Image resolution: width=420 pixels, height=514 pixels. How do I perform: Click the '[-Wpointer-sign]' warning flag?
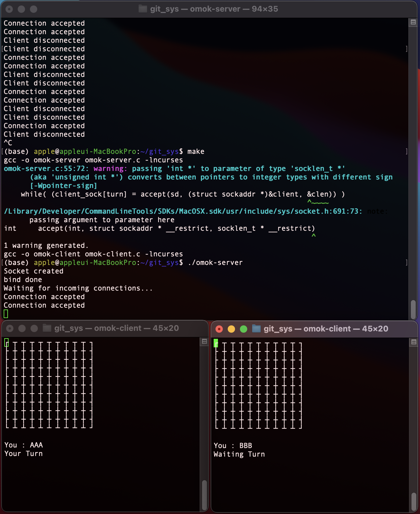pyautogui.click(x=63, y=186)
